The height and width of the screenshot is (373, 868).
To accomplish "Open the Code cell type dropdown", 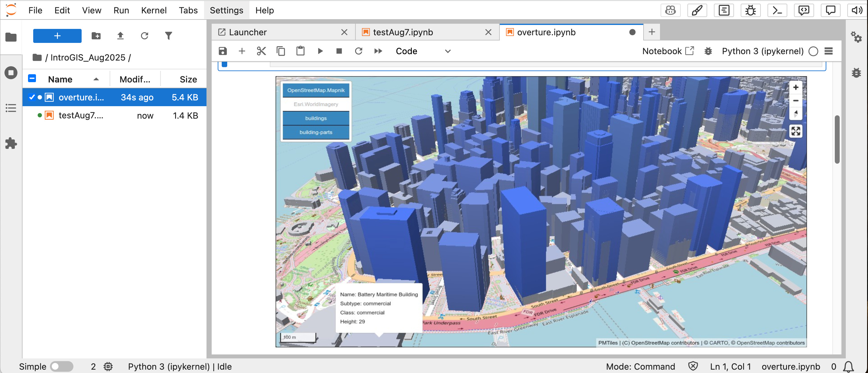I will [x=423, y=51].
